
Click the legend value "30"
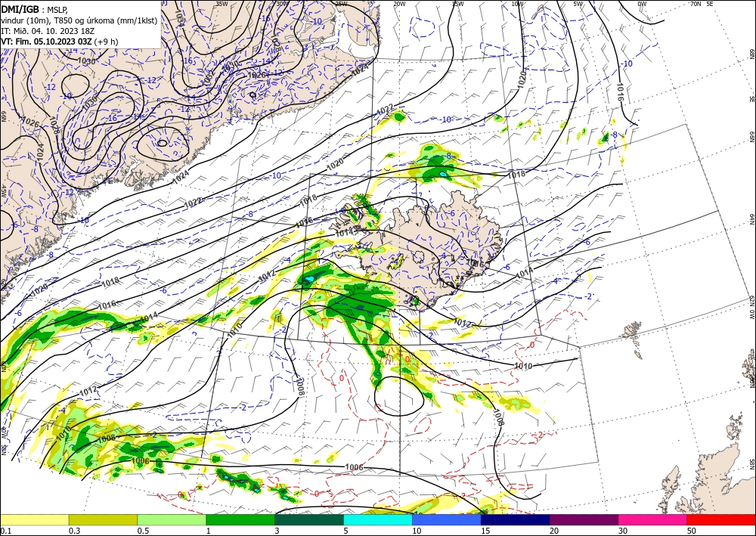point(624,531)
